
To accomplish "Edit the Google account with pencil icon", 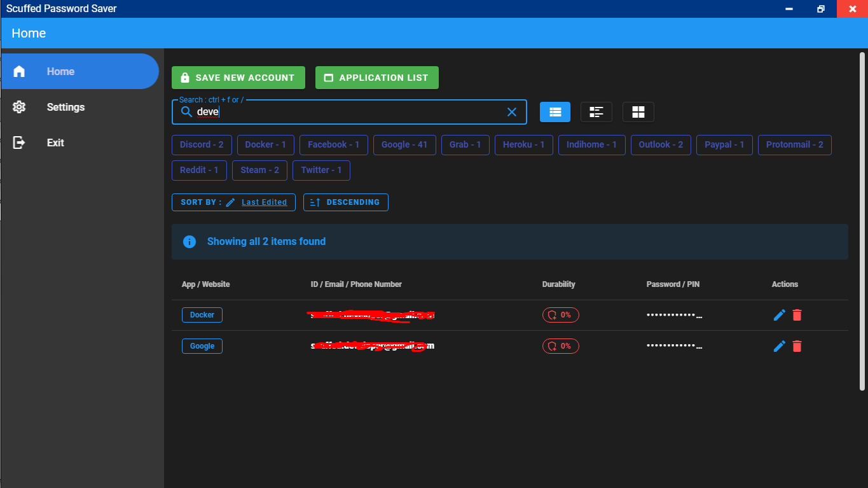I will [x=780, y=346].
